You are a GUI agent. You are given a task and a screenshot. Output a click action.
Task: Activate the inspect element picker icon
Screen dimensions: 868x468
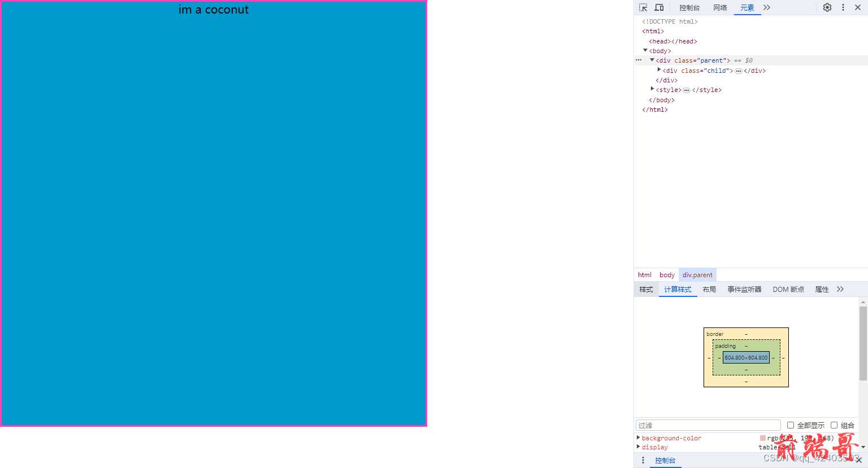click(x=643, y=7)
